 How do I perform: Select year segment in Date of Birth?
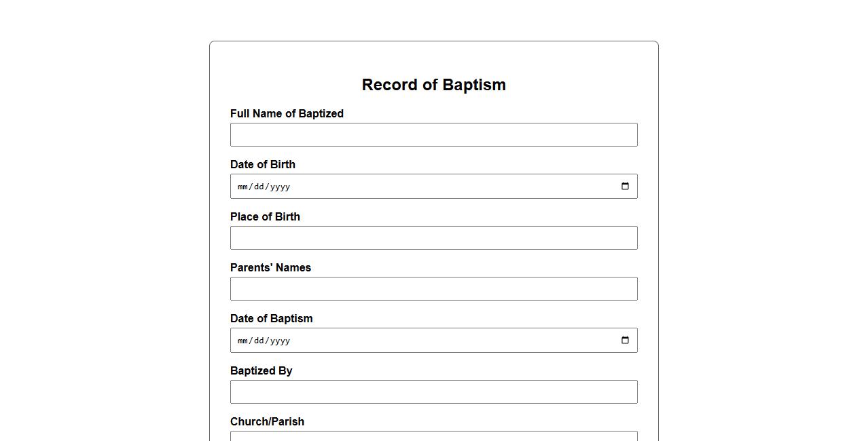280,187
